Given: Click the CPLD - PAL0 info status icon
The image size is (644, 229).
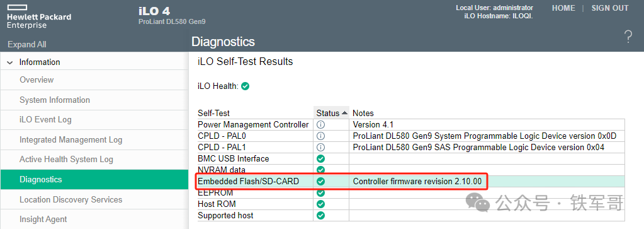Looking at the screenshot, I should click(x=321, y=136).
